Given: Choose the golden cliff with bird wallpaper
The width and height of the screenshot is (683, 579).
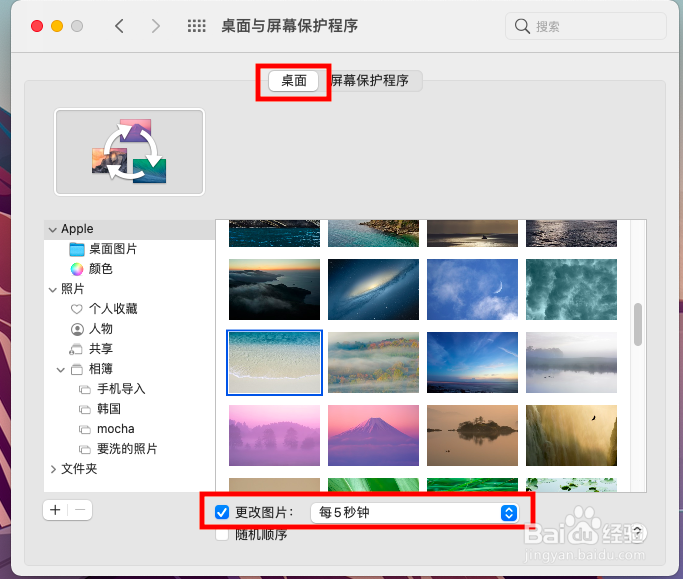Looking at the screenshot, I should coord(571,436).
